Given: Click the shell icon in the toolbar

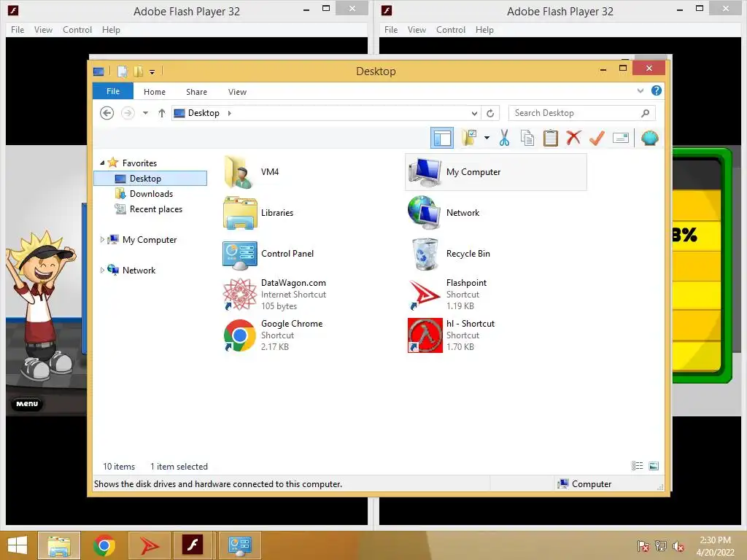Looking at the screenshot, I should tap(649, 138).
